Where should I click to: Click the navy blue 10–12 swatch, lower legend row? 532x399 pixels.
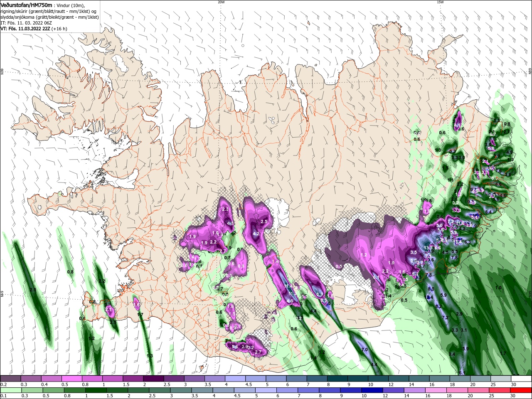point(372,390)
